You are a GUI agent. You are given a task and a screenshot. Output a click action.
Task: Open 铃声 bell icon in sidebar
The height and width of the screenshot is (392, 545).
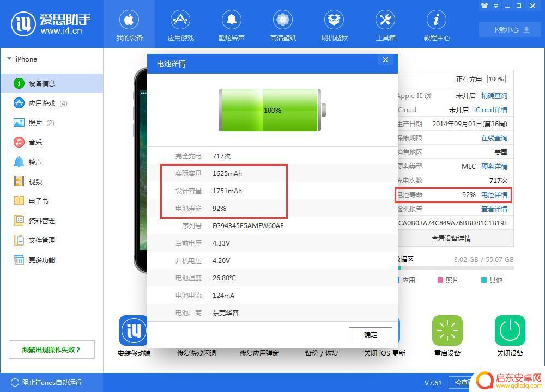pos(19,162)
